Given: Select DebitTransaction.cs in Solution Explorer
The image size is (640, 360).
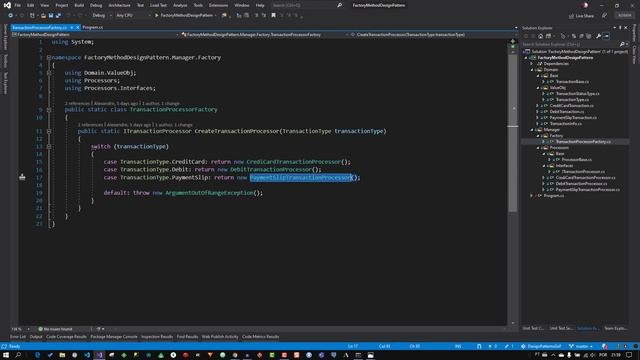Looking at the screenshot, I should click(567, 112).
